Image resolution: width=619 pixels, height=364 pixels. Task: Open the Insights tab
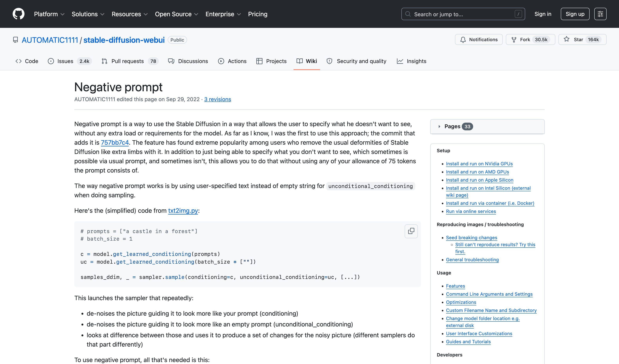[411, 61]
